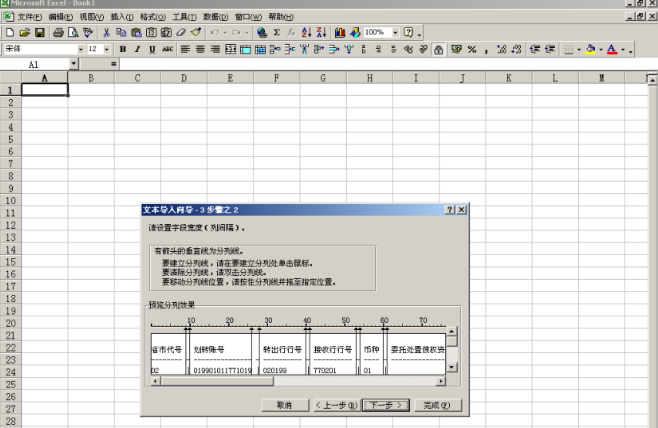Image resolution: width=658 pixels, height=428 pixels.
Task: Expand the Name Box dropdown
Action: (74, 64)
